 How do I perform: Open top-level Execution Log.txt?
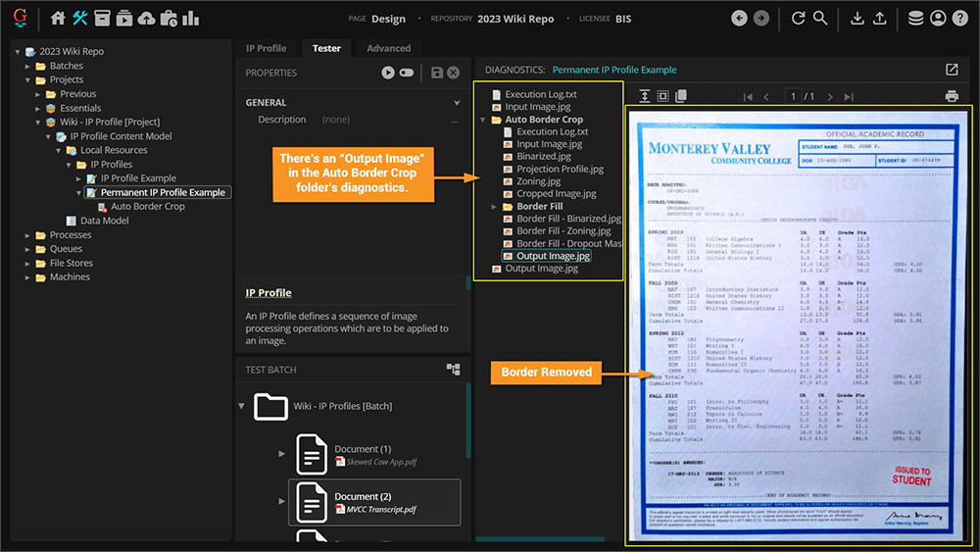click(x=541, y=94)
